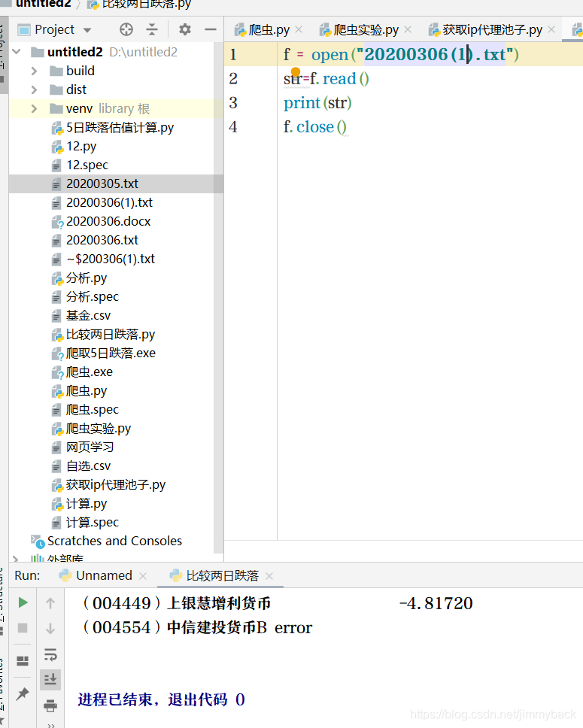
Task: Pin the run tab
Action: click(23, 694)
